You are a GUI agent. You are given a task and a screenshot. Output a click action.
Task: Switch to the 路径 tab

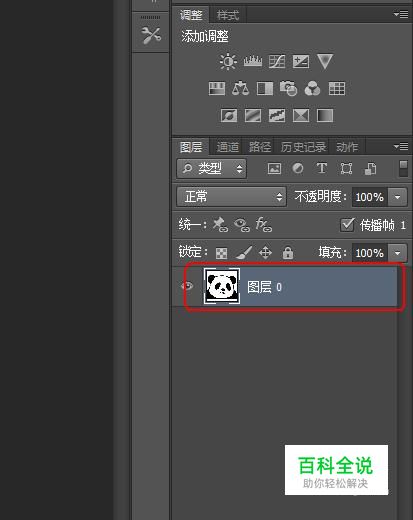click(260, 147)
